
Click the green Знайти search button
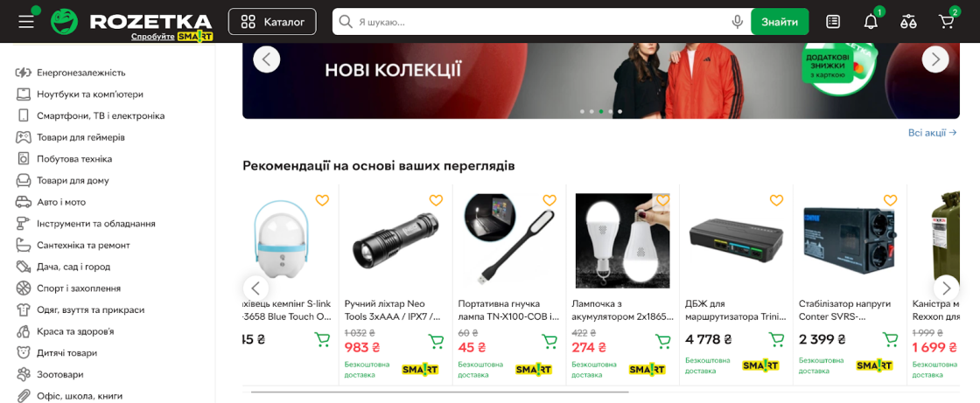[780, 22]
